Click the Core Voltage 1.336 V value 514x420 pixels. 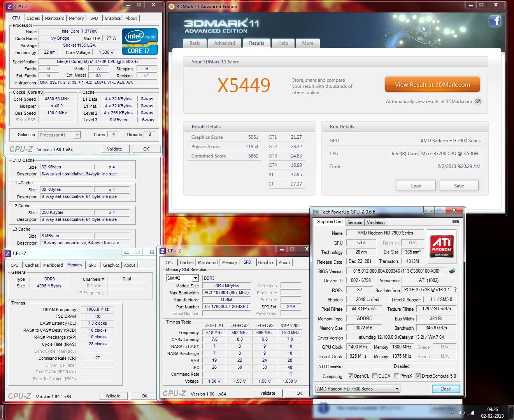point(106,52)
